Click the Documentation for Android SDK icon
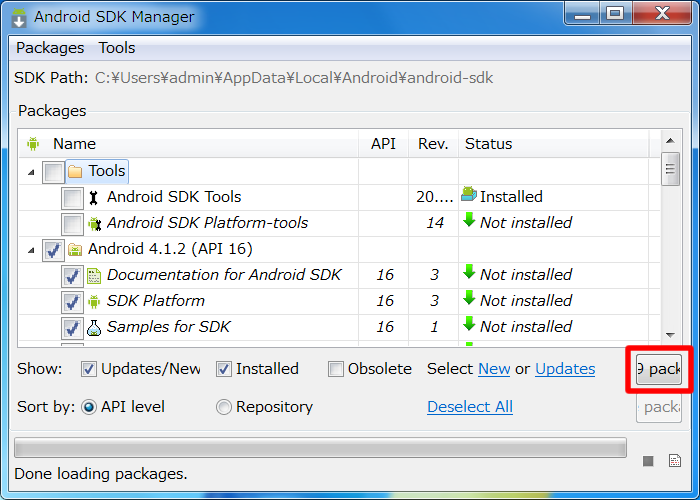The width and height of the screenshot is (700, 500). (x=94, y=276)
